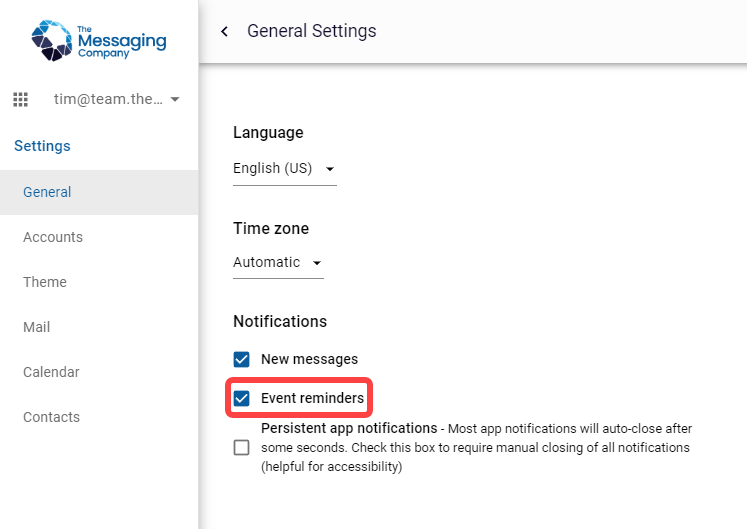The height and width of the screenshot is (529, 747).
Task: Open the apps grid icon
Action: pos(20,99)
